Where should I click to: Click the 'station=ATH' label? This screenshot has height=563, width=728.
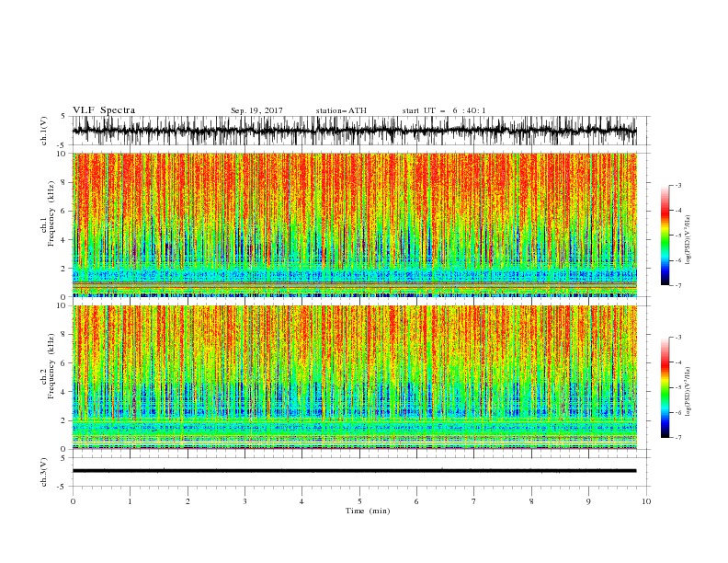[341, 110]
